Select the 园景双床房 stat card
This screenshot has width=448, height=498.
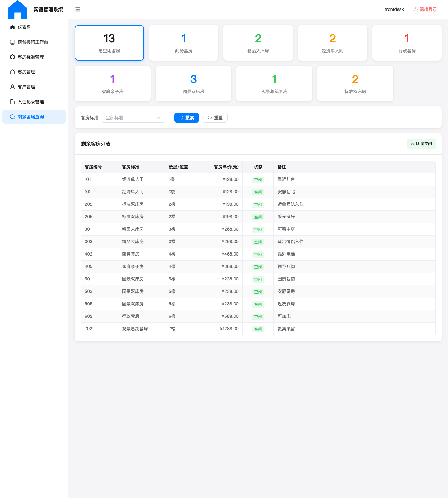coord(194,83)
